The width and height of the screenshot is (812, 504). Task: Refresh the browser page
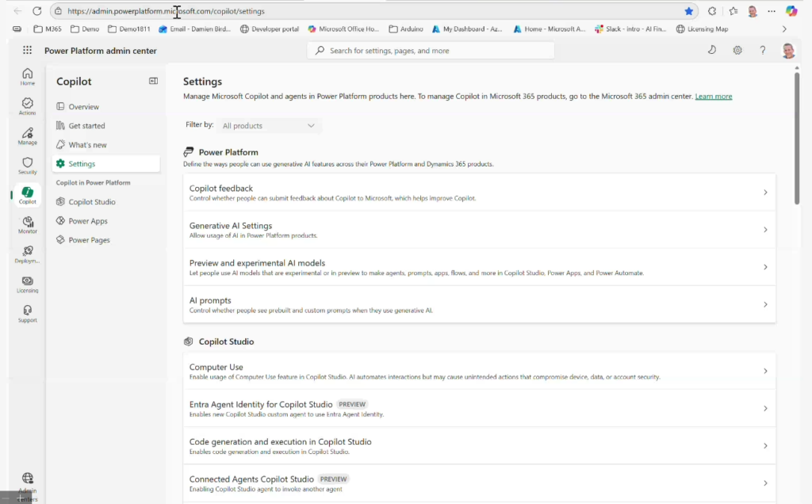coord(36,11)
